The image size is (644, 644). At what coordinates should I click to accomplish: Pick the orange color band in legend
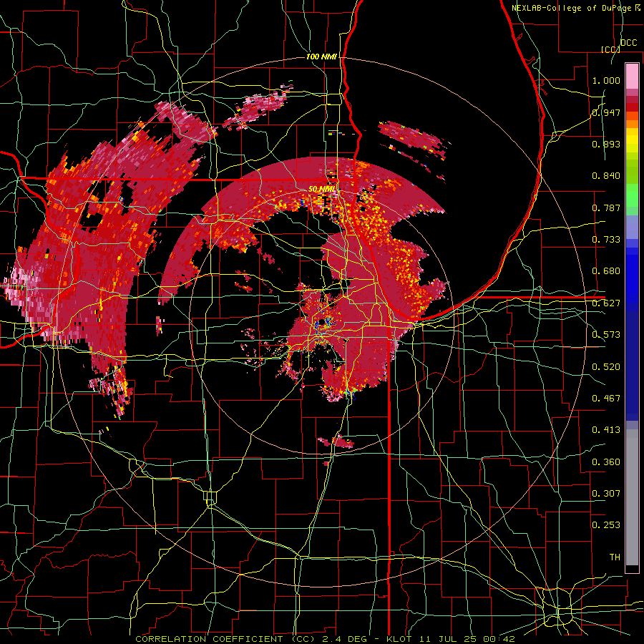[x=632, y=124]
